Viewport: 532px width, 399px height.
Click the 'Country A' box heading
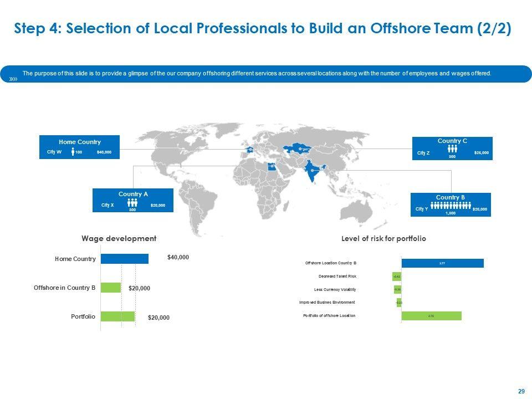pos(133,194)
